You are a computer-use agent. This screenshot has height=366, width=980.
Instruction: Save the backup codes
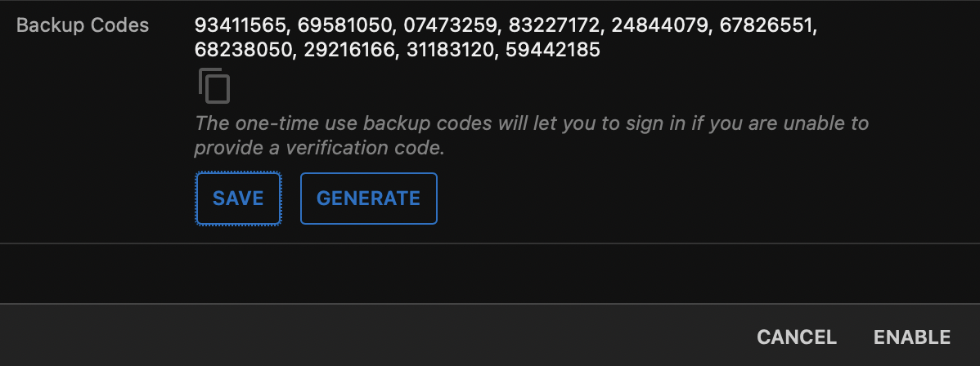tap(238, 198)
